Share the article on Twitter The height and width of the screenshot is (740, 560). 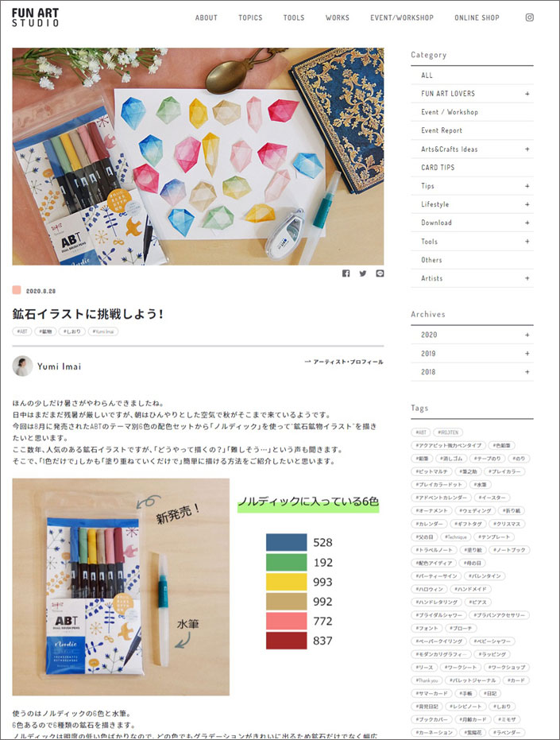[363, 273]
